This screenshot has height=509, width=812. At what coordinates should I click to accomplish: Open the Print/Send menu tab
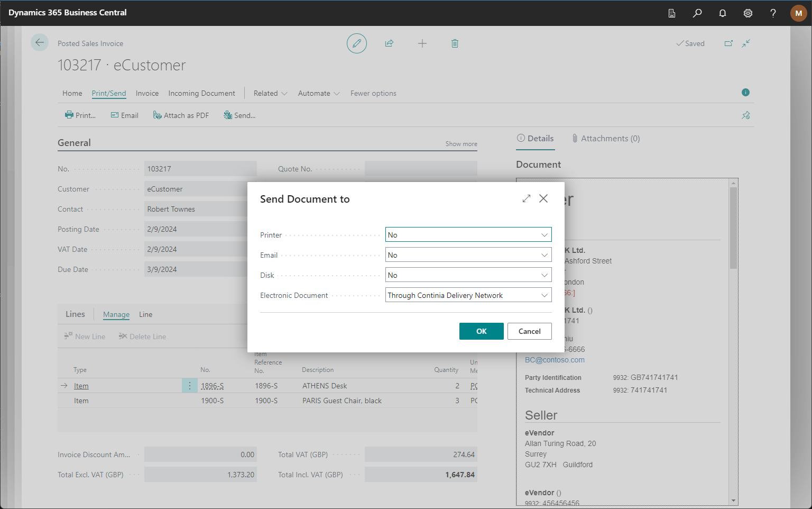pyautogui.click(x=109, y=93)
